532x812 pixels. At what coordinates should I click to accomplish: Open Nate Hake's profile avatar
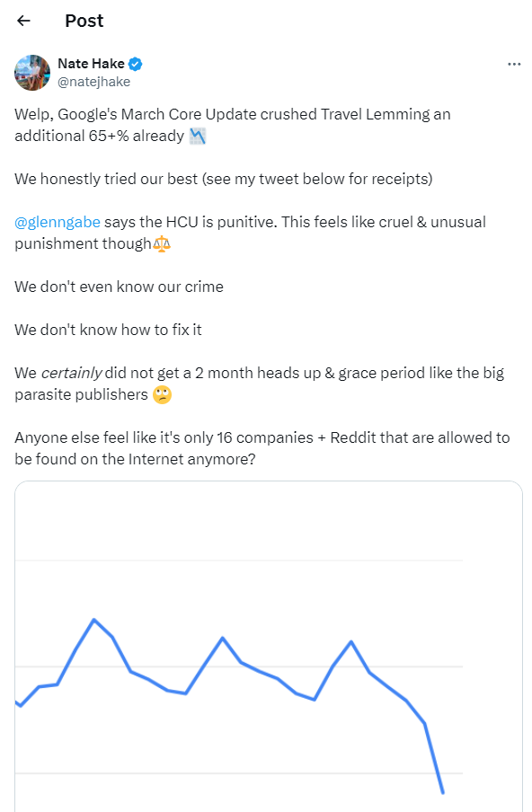(x=32, y=73)
